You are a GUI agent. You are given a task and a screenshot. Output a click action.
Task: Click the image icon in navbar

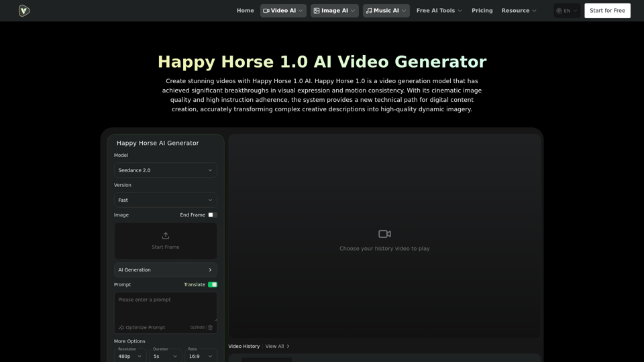click(317, 11)
